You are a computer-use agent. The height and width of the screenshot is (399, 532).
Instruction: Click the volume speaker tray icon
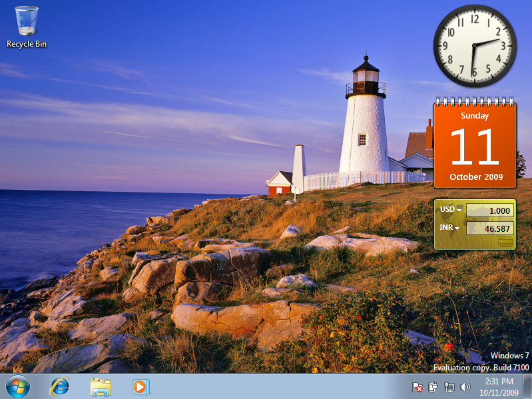[465, 386]
